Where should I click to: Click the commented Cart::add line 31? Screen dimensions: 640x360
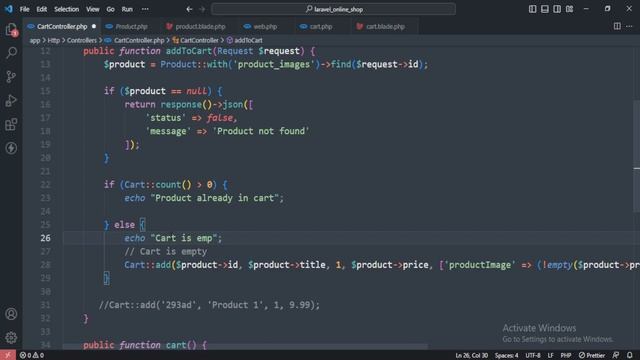coord(209,305)
